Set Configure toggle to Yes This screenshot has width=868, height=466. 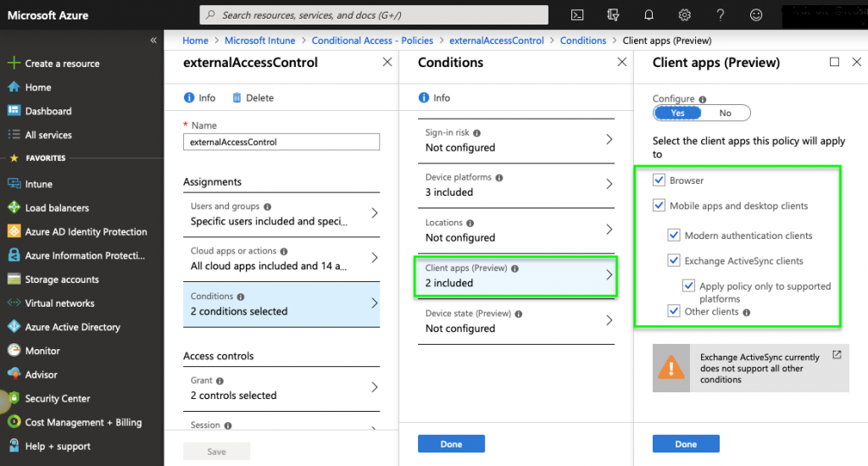677,113
